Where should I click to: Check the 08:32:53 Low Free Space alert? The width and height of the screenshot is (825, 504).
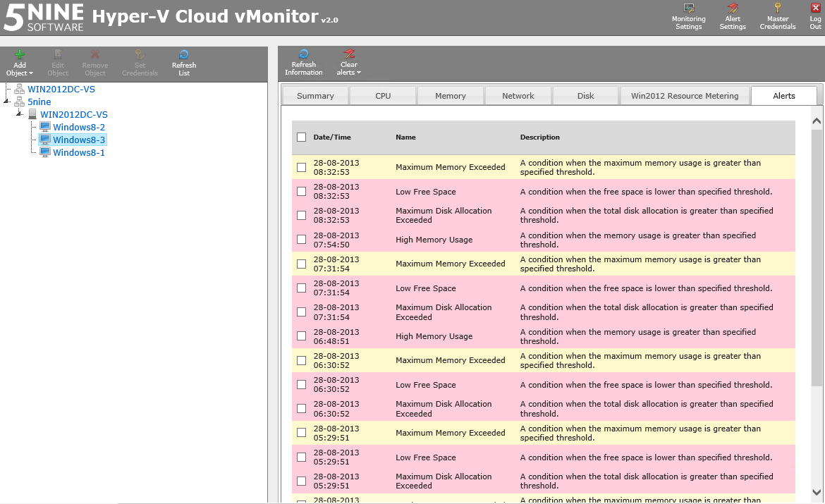point(302,192)
